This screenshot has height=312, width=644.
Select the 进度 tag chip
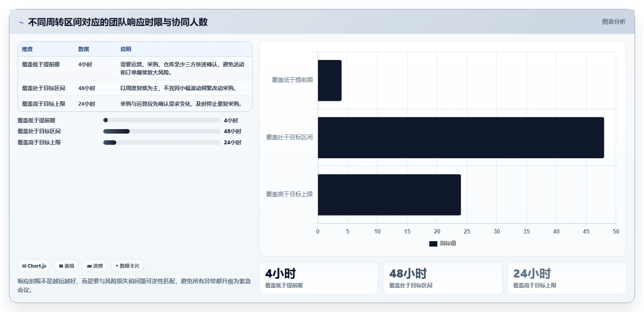click(95, 266)
